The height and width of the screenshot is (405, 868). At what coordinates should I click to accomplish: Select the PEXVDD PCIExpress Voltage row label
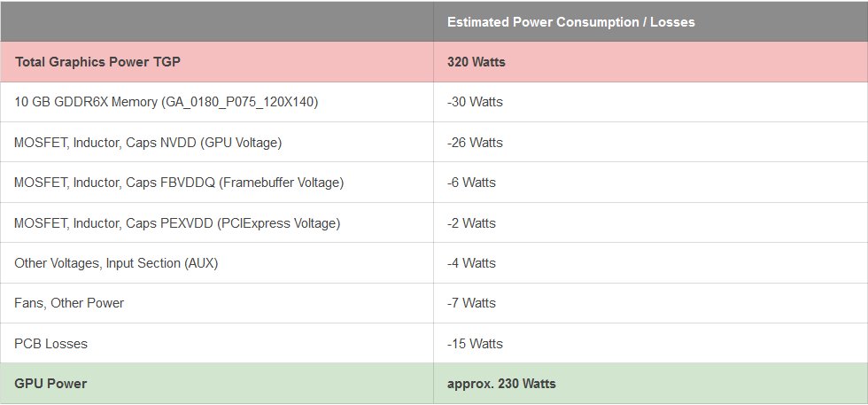[x=177, y=222]
